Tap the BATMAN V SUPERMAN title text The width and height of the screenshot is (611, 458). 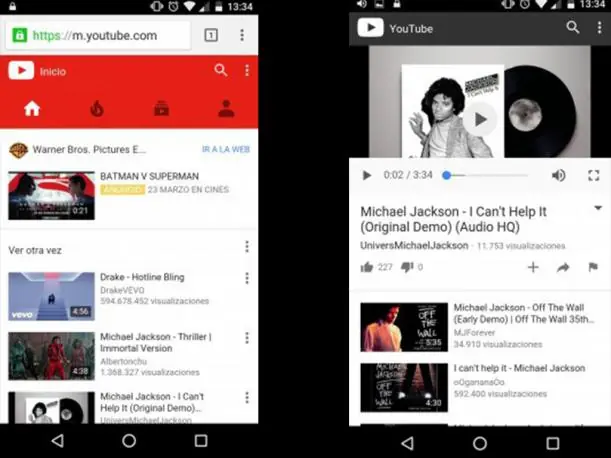coord(149,176)
